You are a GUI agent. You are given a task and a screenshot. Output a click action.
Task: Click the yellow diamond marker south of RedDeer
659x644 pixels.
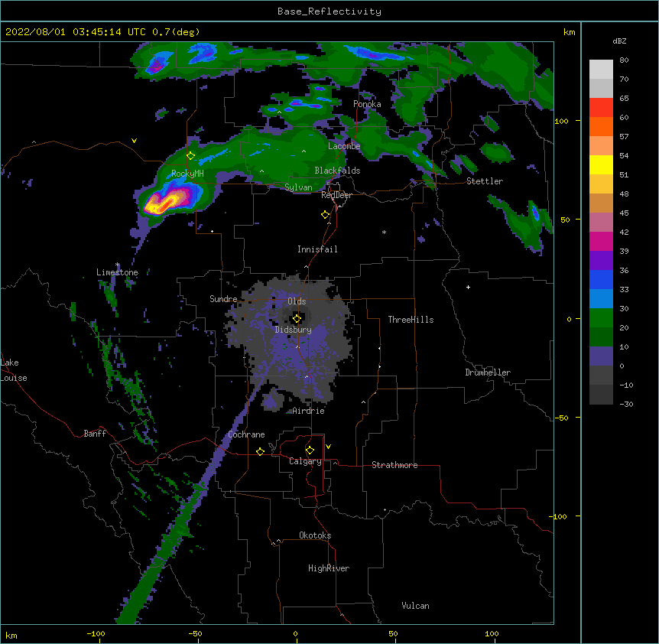coord(326,215)
